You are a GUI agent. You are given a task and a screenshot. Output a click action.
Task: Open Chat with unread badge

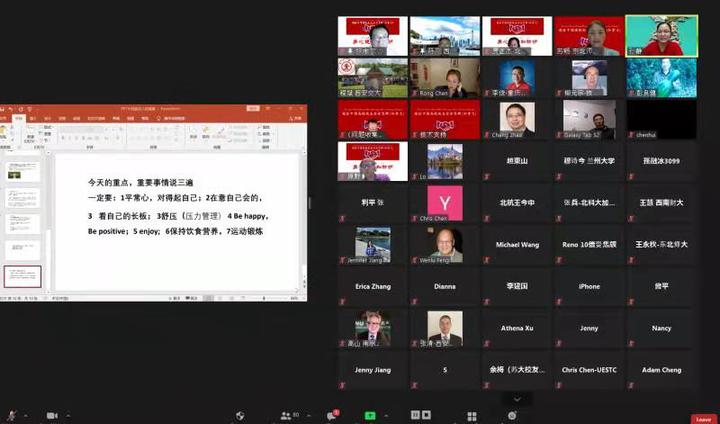pos(332,415)
